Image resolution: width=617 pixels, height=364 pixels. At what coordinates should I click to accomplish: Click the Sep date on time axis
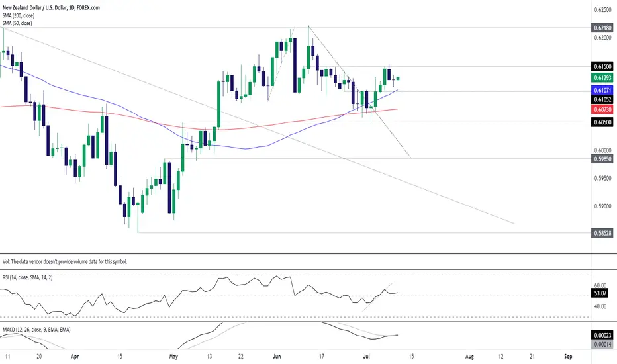pyautogui.click(x=568, y=357)
